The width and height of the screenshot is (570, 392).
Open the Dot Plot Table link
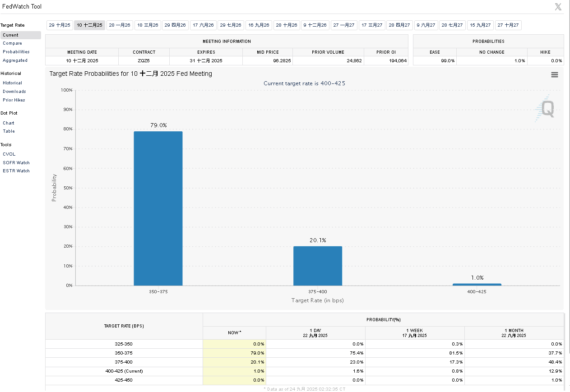pos(9,131)
